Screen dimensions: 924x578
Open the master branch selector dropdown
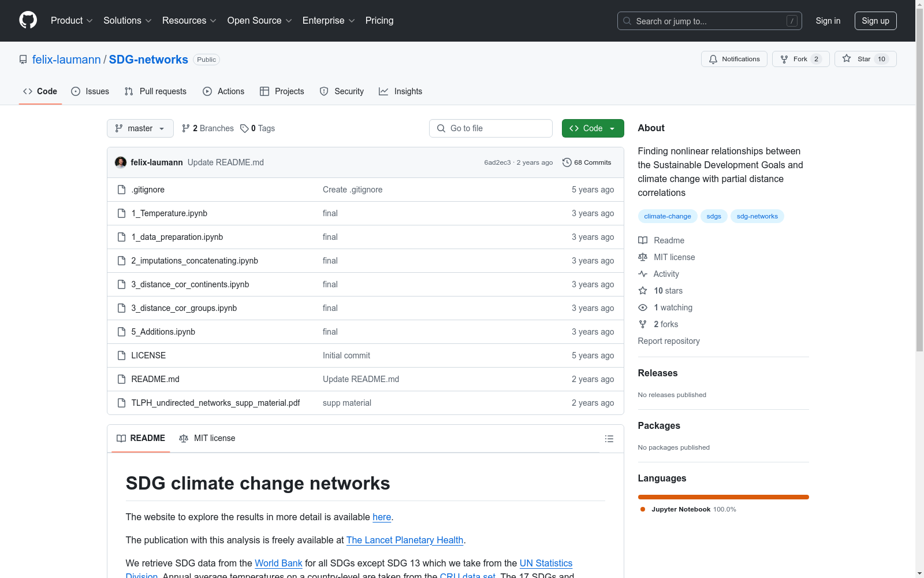tap(140, 128)
